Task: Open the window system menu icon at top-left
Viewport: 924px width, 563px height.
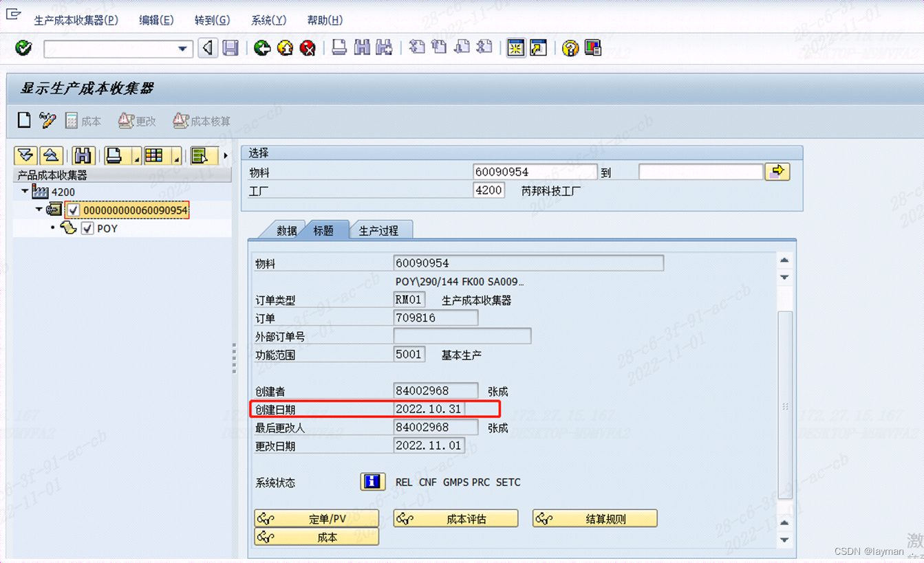Action: [12, 13]
